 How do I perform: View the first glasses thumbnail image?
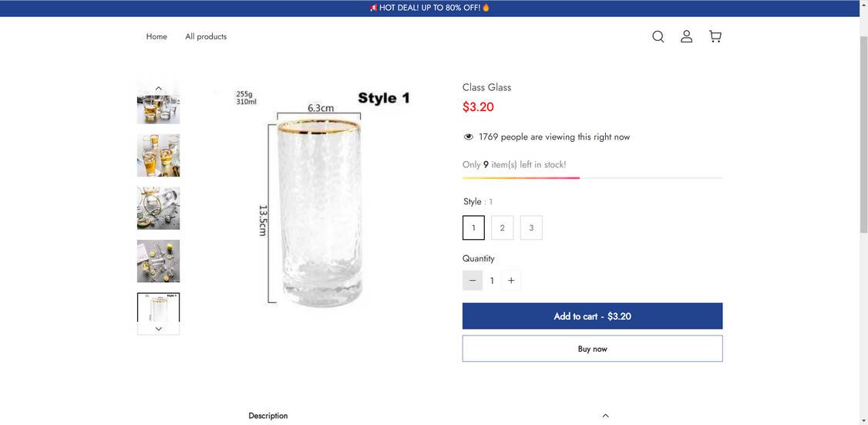[x=158, y=106]
